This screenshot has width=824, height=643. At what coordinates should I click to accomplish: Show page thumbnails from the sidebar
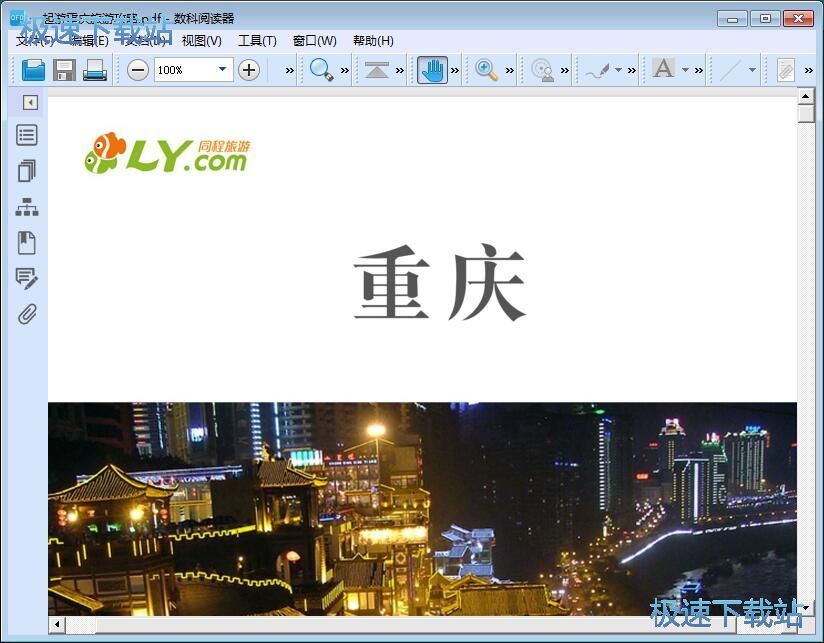(x=27, y=171)
